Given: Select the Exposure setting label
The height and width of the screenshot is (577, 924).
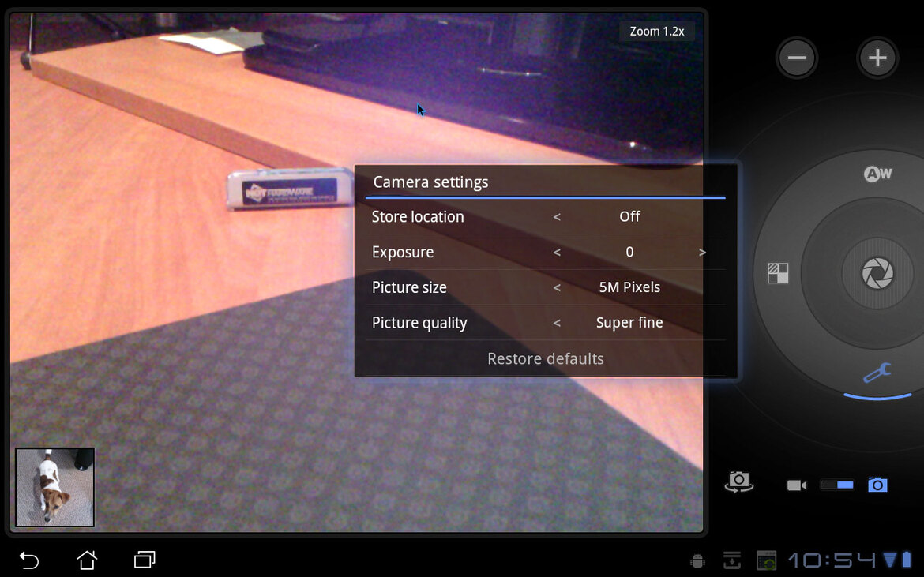Looking at the screenshot, I should point(403,252).
